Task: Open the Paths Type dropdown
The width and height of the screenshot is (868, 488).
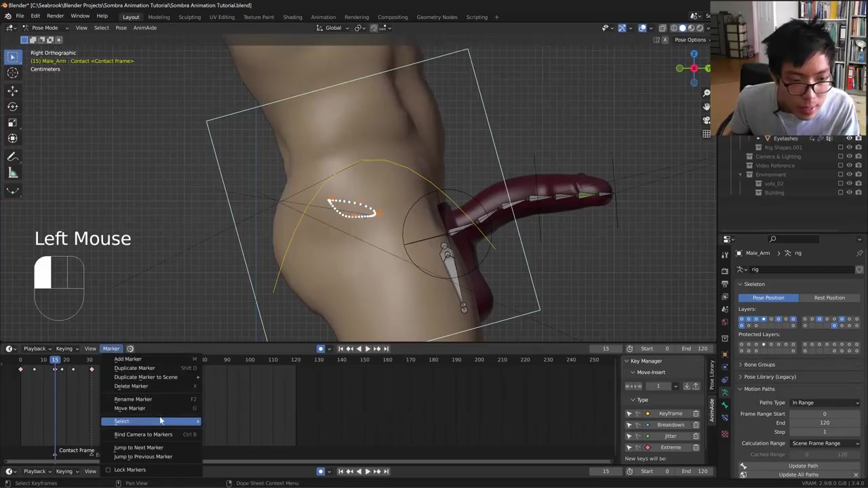Action: [825, 403]
